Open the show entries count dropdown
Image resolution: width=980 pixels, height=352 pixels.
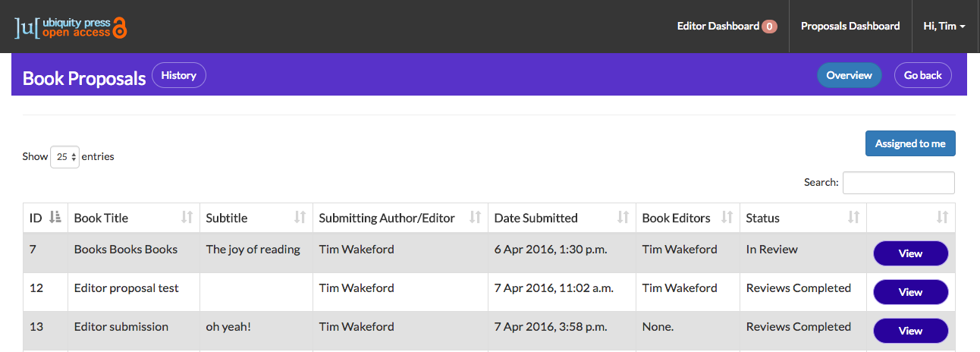64,157
